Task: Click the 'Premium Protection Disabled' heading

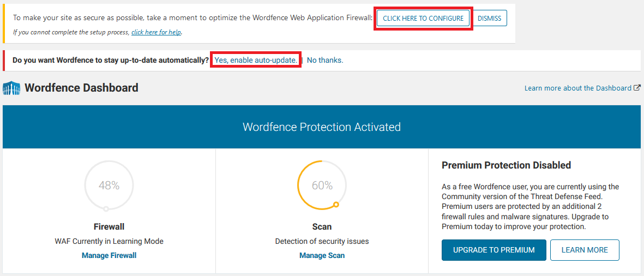Action: pos(507,165)
